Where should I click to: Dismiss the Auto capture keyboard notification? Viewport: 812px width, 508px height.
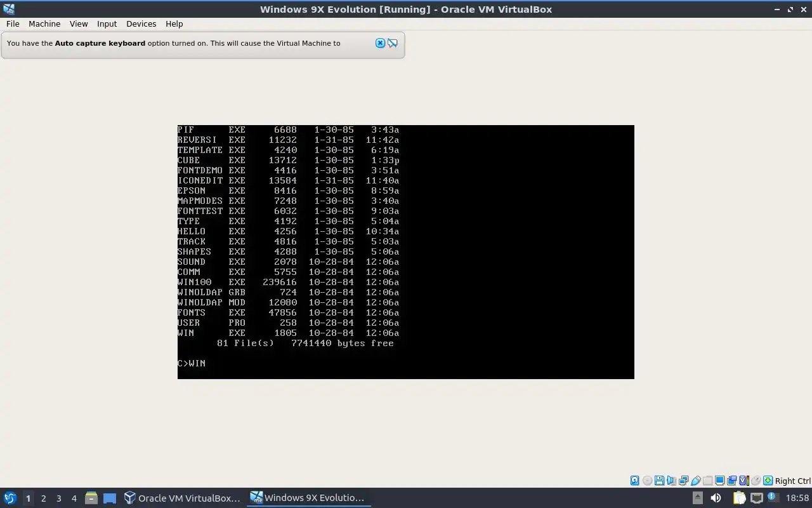380,43
